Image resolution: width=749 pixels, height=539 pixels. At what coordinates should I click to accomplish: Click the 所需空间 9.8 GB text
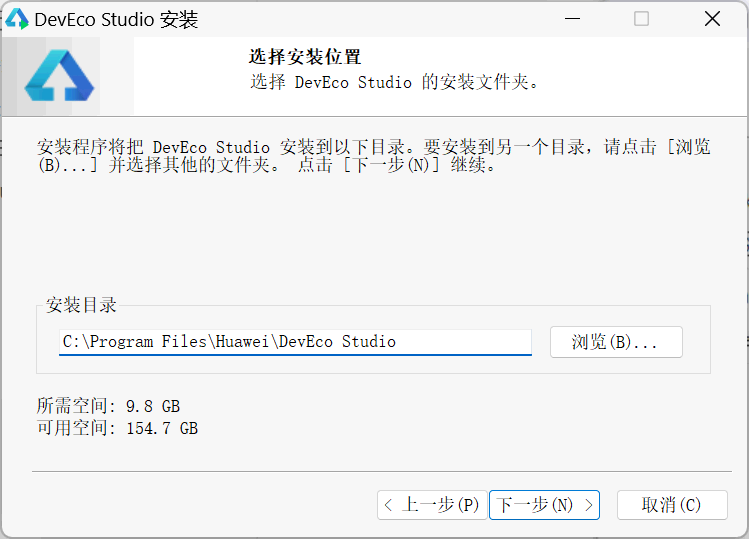click(x=108, y=406)
